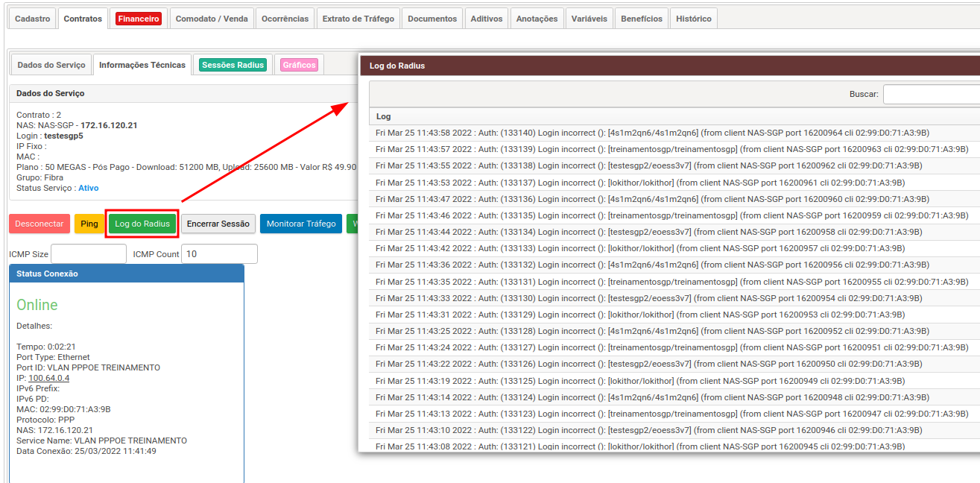Click the ICMP Count field
980x483 pixels.
tap(219, 254)
